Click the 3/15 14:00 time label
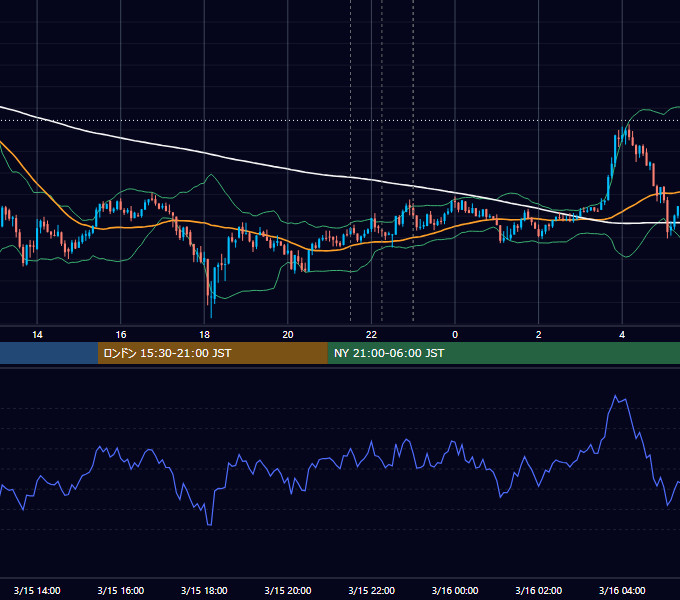This screenshot has height=600, width=680. [x=37, y=590]
